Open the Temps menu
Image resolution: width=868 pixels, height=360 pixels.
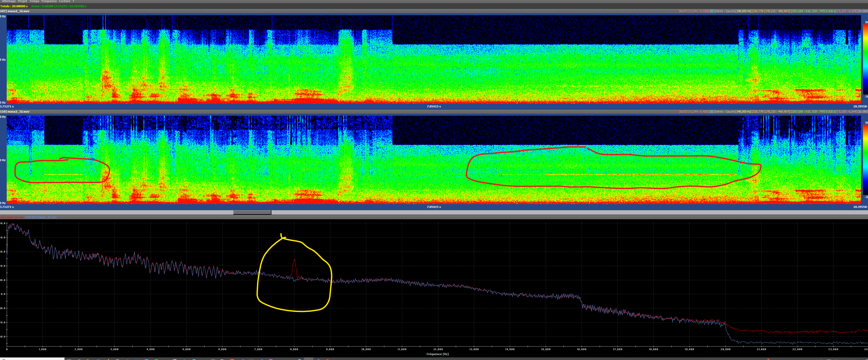point(34,1)
